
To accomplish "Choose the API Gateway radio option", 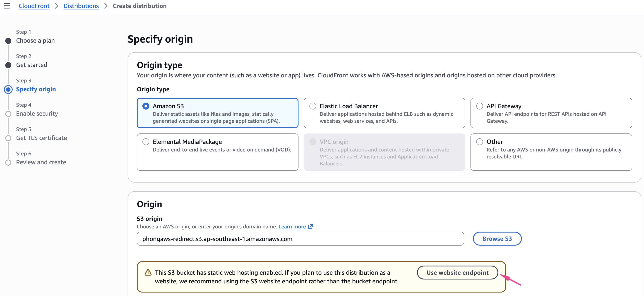I will (479, 106).
